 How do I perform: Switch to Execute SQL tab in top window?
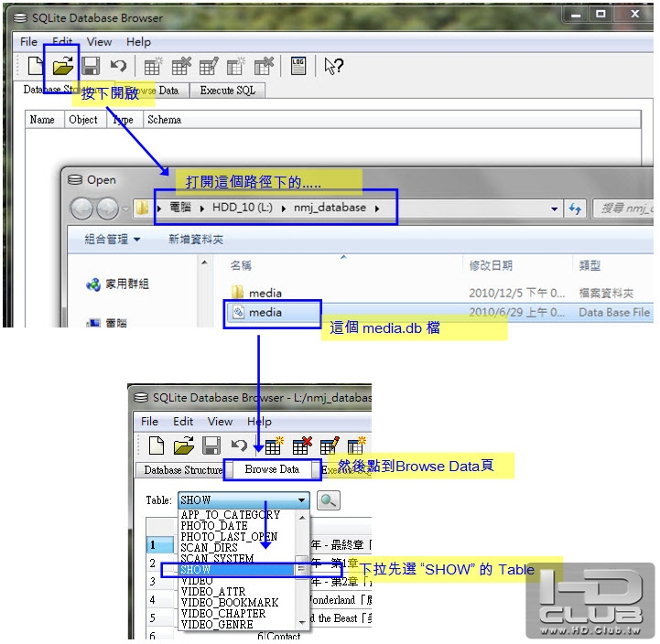click(x=228, y=91)
